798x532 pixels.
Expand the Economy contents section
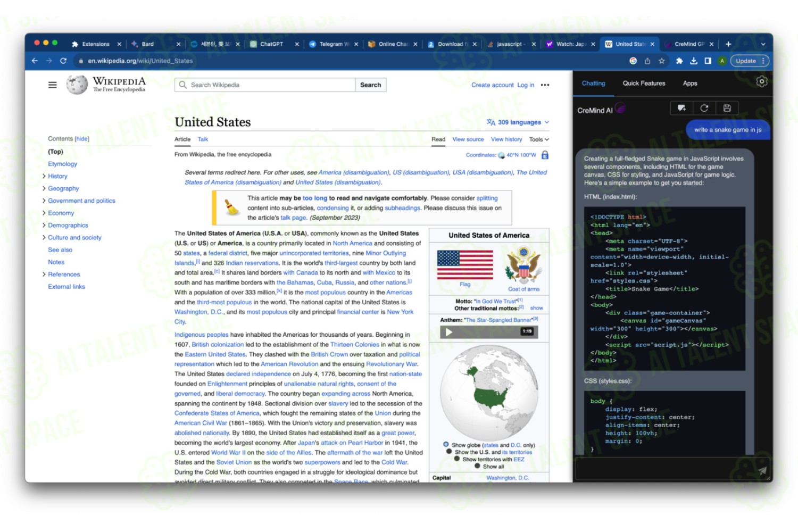[44, 213]
